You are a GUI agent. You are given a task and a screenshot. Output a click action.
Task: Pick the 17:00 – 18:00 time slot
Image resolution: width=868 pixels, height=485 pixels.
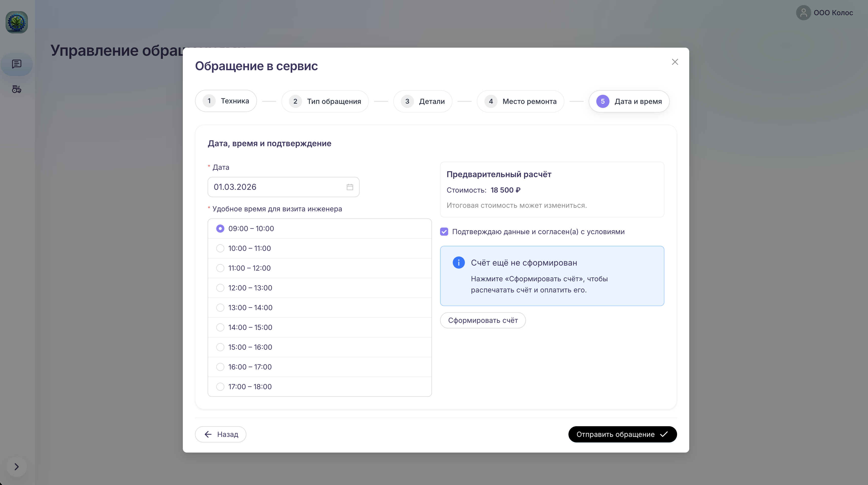(220, 387)
